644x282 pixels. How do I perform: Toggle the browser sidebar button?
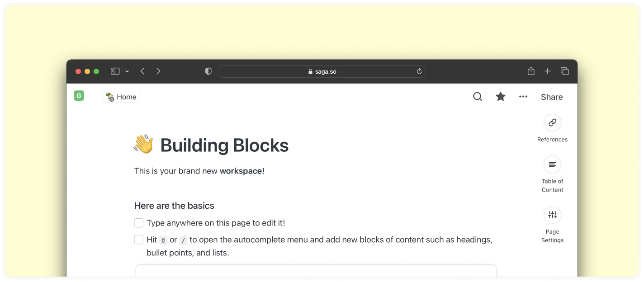point(115,71)
